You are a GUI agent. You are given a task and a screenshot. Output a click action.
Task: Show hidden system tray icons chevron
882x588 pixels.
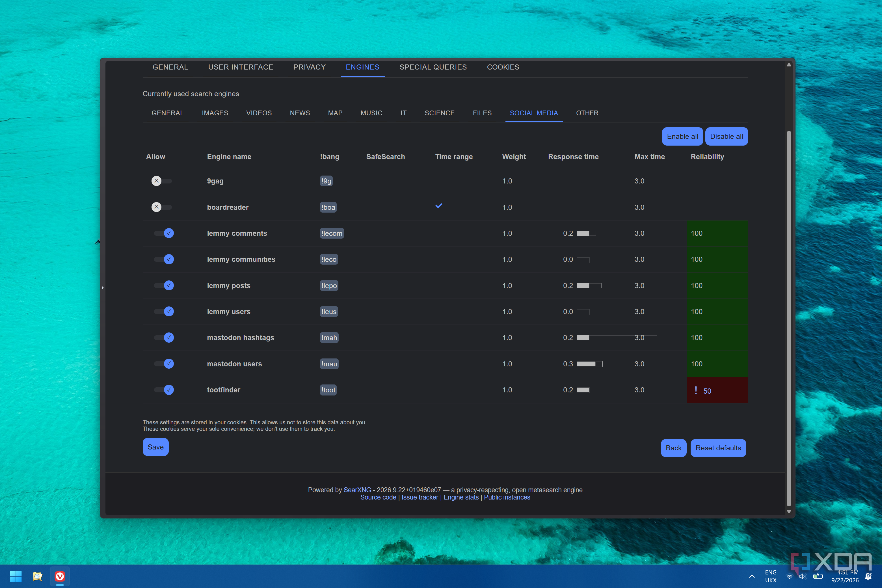pyautogui.click(x=752, y=576)
